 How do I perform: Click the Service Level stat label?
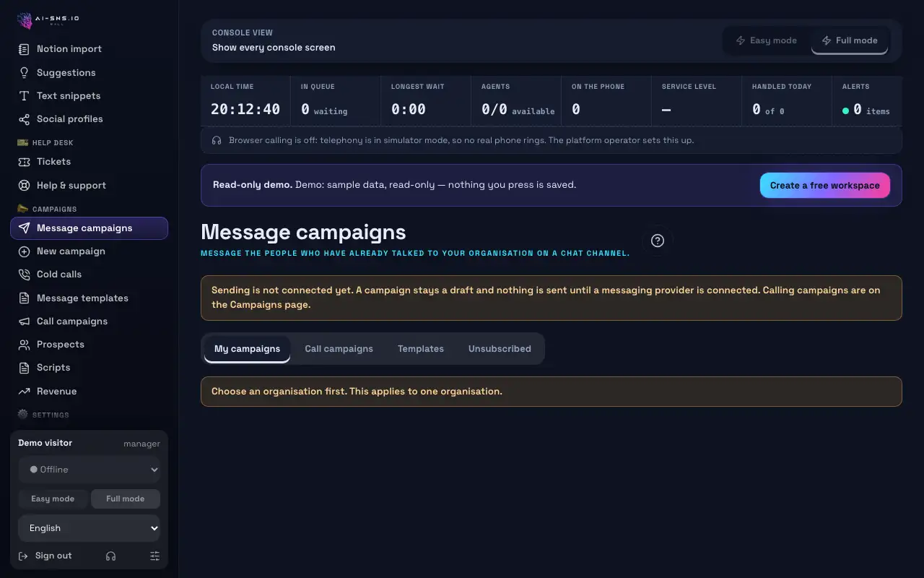click(689, 87)
